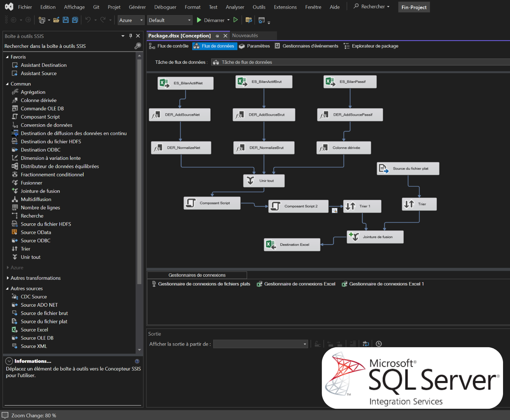
Task: Select the Unir tout component on canvas
Action: click(264, 181)
